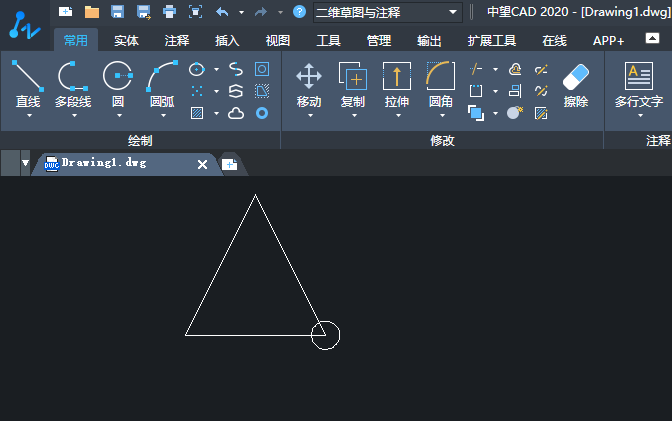Open the 二维草图与注释 workspace dropdown
This screenshot has height=421, width=672.
pyautogui.click(x=388, y=12)
